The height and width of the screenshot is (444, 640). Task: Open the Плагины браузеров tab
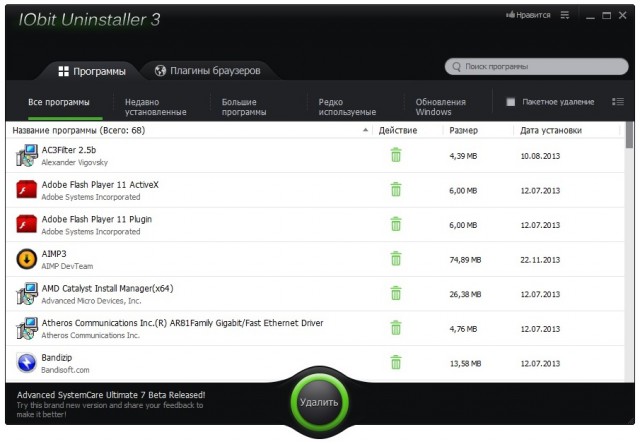207,71
